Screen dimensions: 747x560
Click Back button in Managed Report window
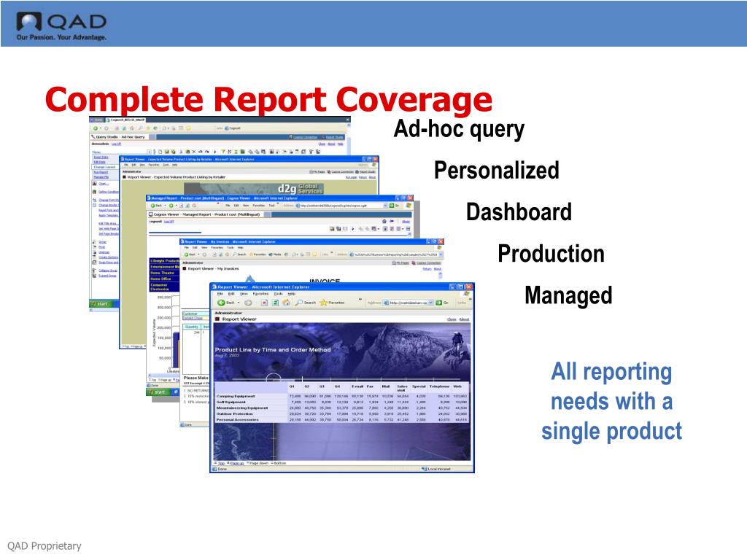click(x=157, y=206)
